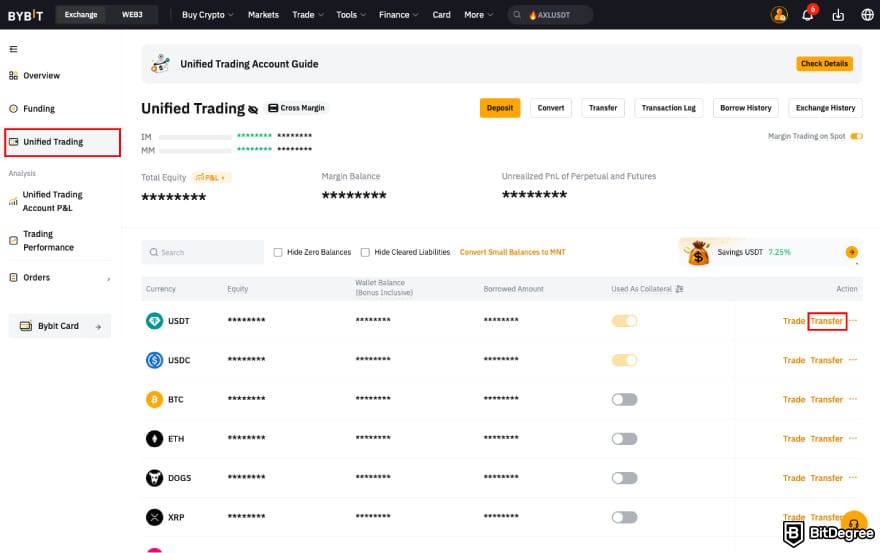This screenshot has width=880, height=553.
Task: Disable USDT used as collateral
Action: tap(625, 321)
